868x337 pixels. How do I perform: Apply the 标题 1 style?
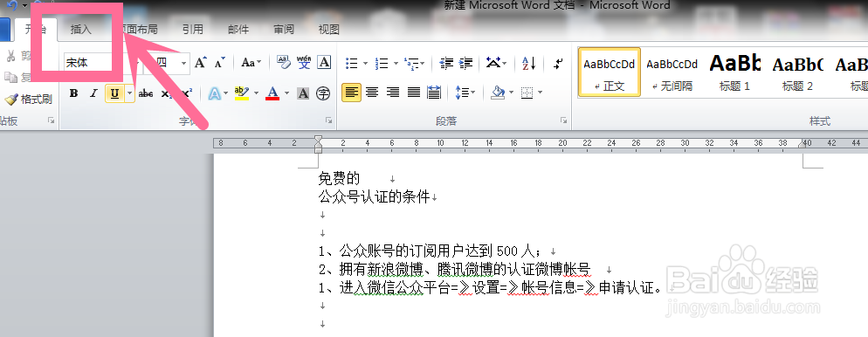734,72
